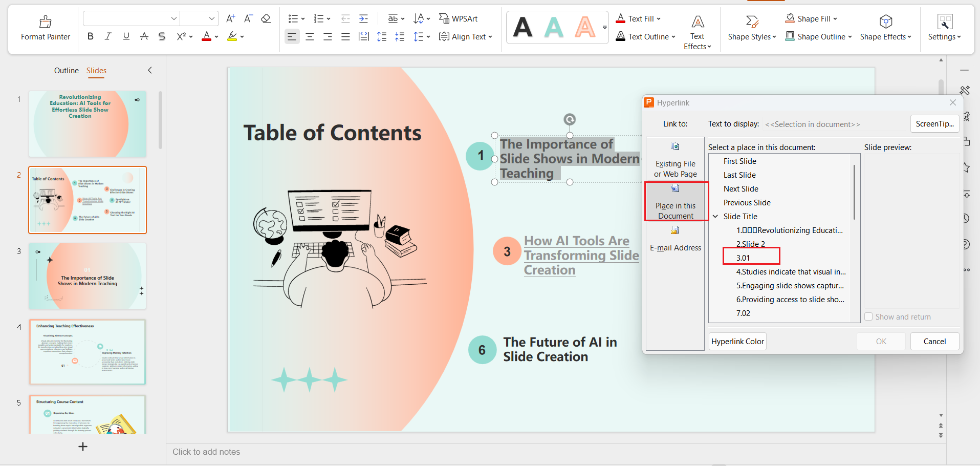Switch to the Outline tab
Screen dimensions: 980x466
click(x=66, y=70)
